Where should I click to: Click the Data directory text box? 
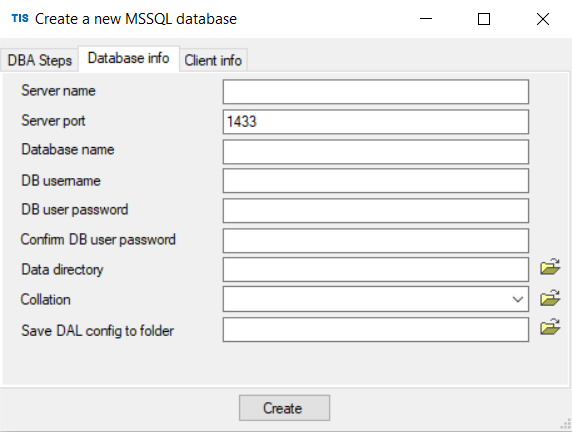coord(376,270)
